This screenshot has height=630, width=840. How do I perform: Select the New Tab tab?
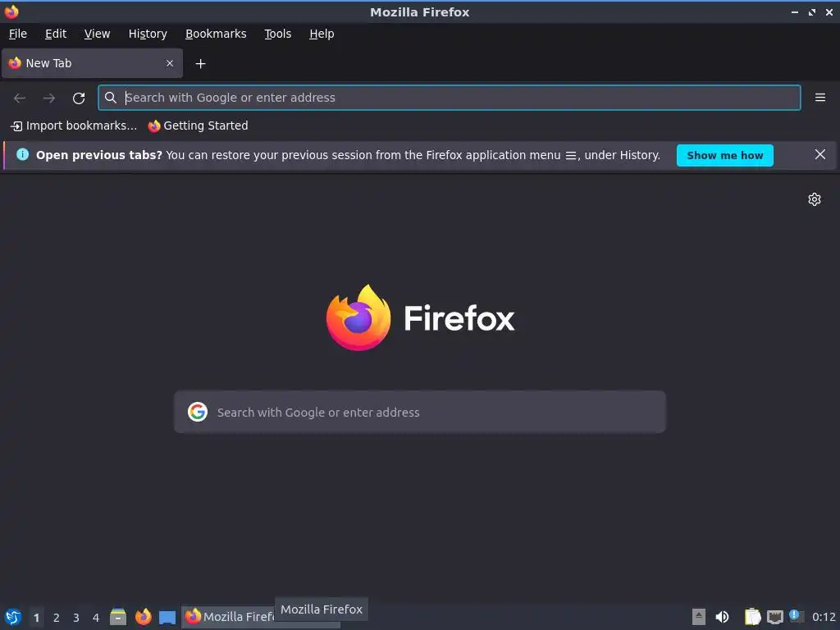point(92,63)
